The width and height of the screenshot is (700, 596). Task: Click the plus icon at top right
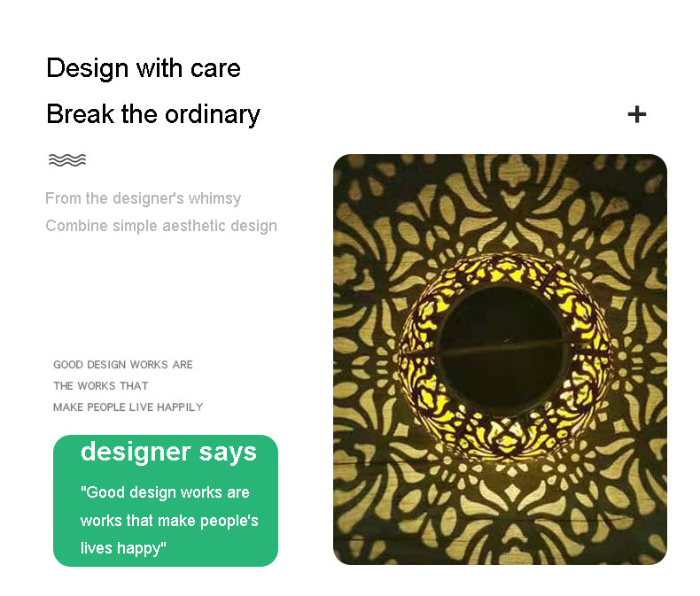pyautogui.click(x=636, y=114)
